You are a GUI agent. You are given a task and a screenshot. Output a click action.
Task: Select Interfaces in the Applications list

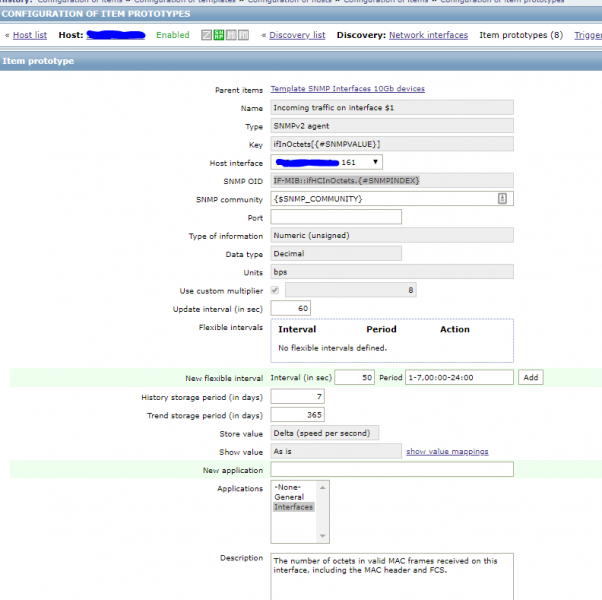point(294,507)
